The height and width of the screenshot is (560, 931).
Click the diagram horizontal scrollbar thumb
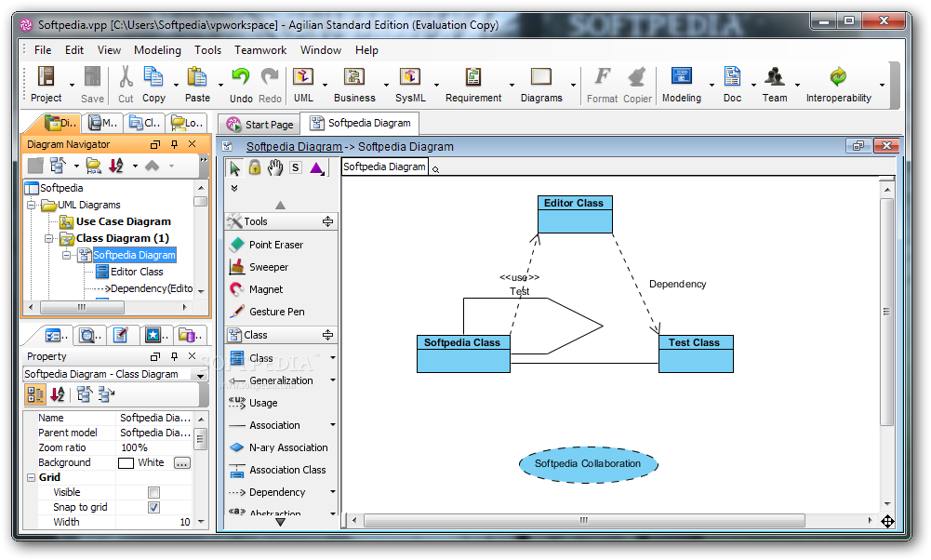[x=584, y=521]
